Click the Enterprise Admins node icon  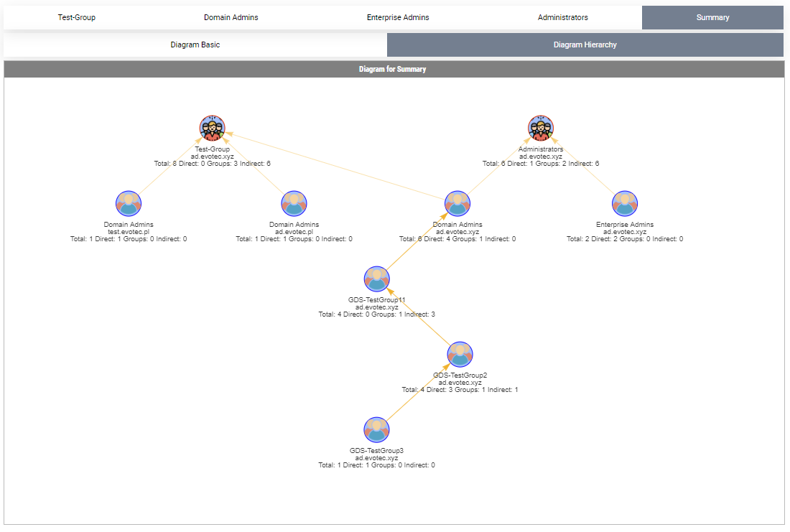[624, 202]
